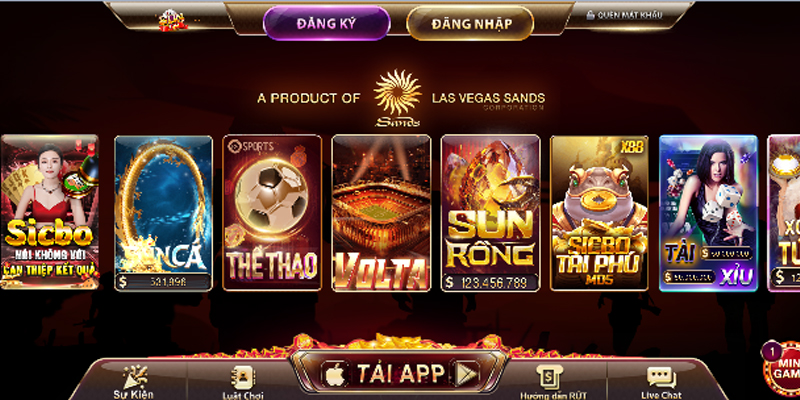Select the Thể Thao sports game card
Viewport: 800px width, 400px height.
(x=272, y=213)
